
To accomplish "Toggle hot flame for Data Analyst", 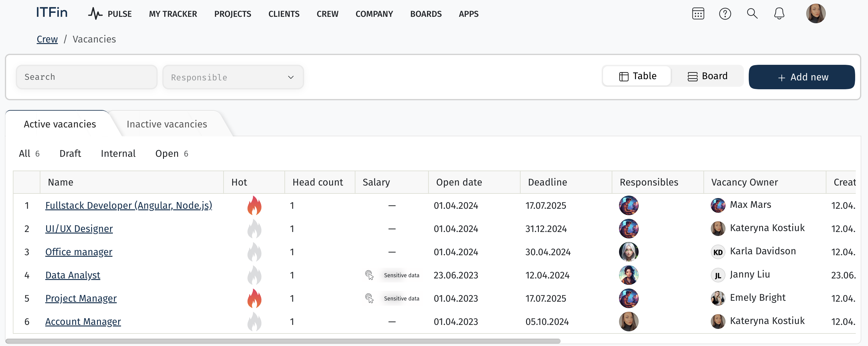I will coord(254,275).
